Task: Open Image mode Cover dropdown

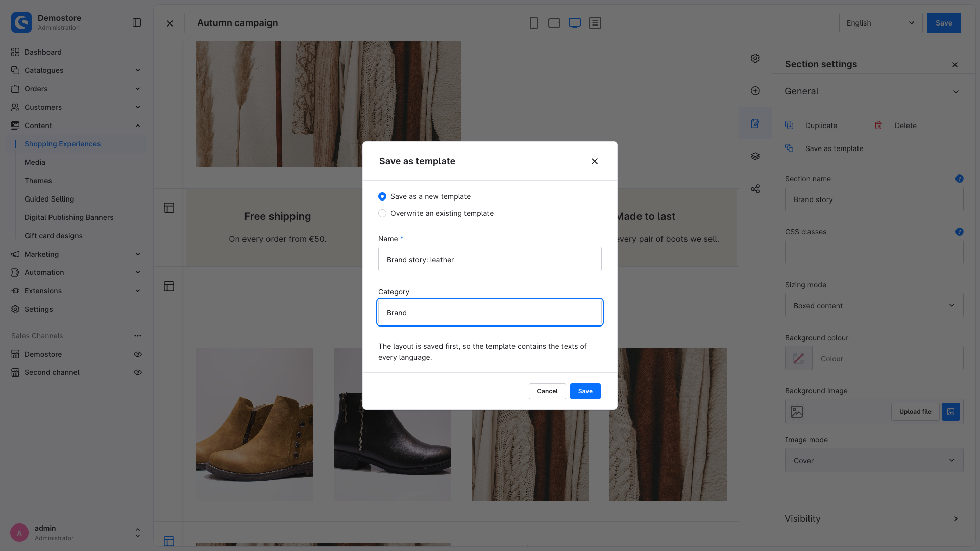Action: (874, 460)
